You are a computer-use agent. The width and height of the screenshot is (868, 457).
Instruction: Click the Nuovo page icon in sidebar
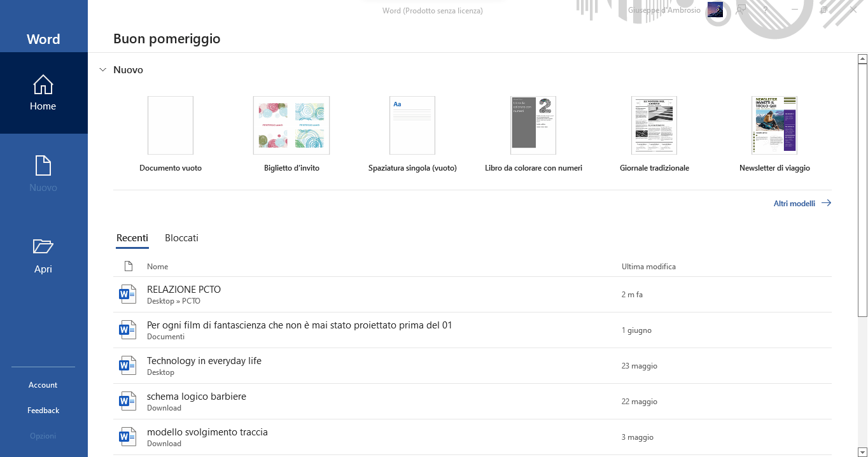[x=43, y=166]
